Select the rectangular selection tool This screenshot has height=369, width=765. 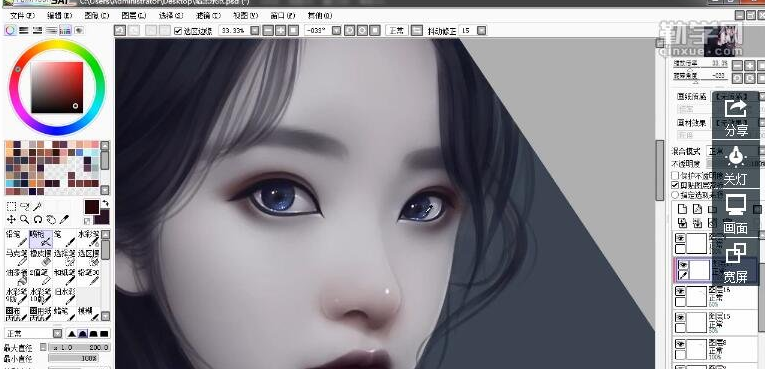11,206
